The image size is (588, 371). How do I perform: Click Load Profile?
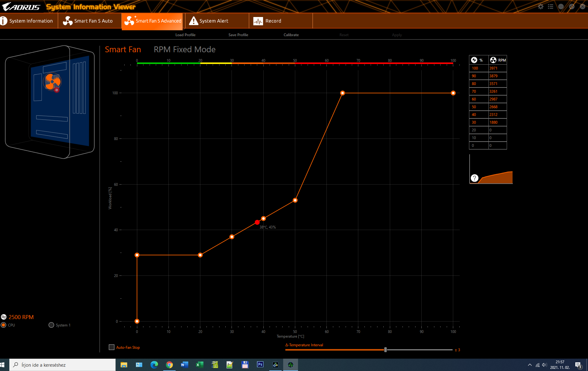(185, 35)
